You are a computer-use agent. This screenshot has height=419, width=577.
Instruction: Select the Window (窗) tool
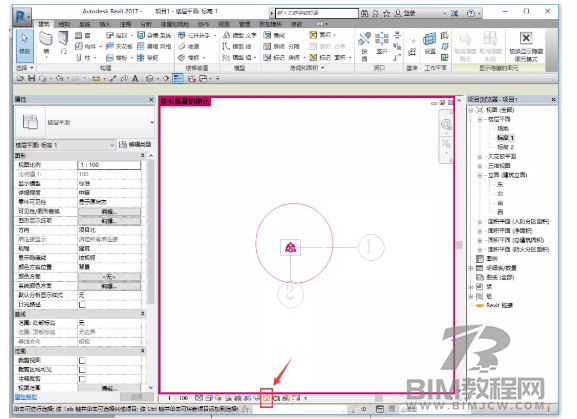coord(82,35)
